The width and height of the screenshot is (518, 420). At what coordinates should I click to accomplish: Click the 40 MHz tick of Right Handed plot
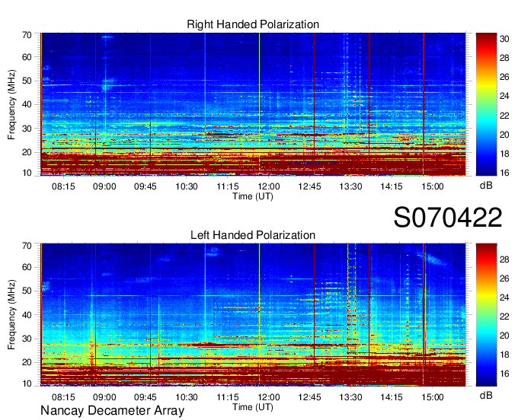27,104
